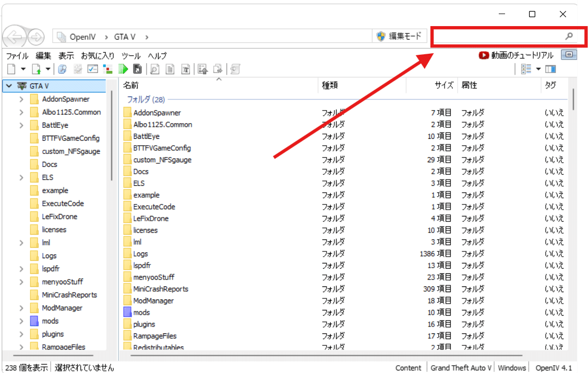This screenshot has width=588, height=373.
Task: Click the red, blue and green blocks toolbar icon
Action: point(108,69)
